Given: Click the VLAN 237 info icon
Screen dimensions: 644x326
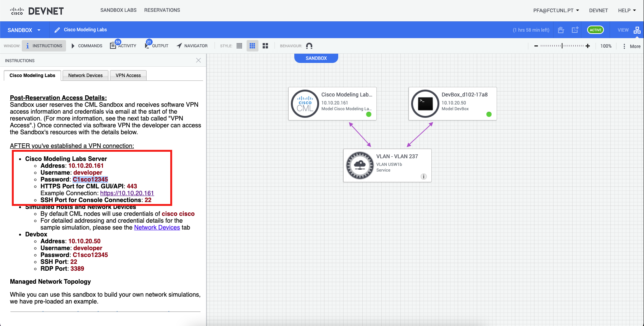Looking at the screenshot, I should (x=424, y=177).
